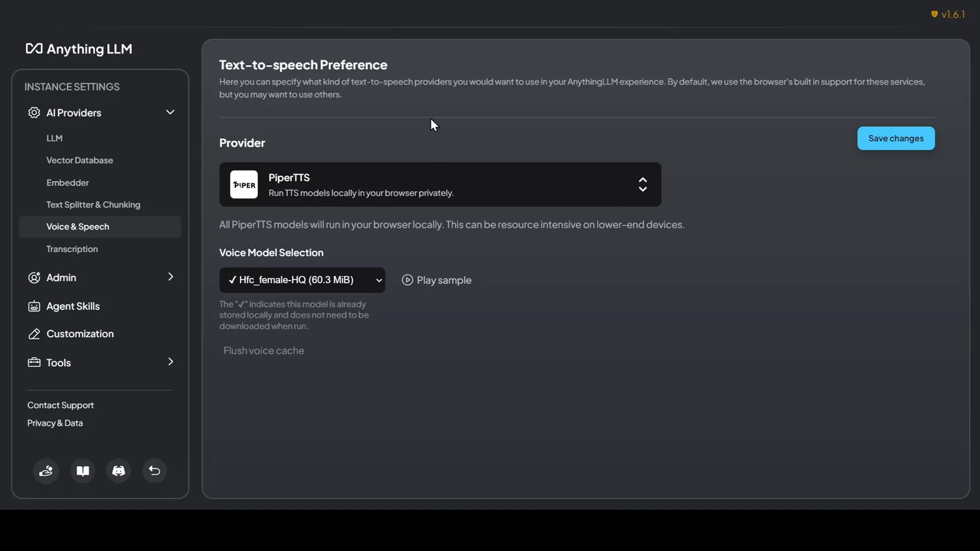980x551 pixels.
Task: Click the return to workspace arrow icon
Action: (154, 470)
